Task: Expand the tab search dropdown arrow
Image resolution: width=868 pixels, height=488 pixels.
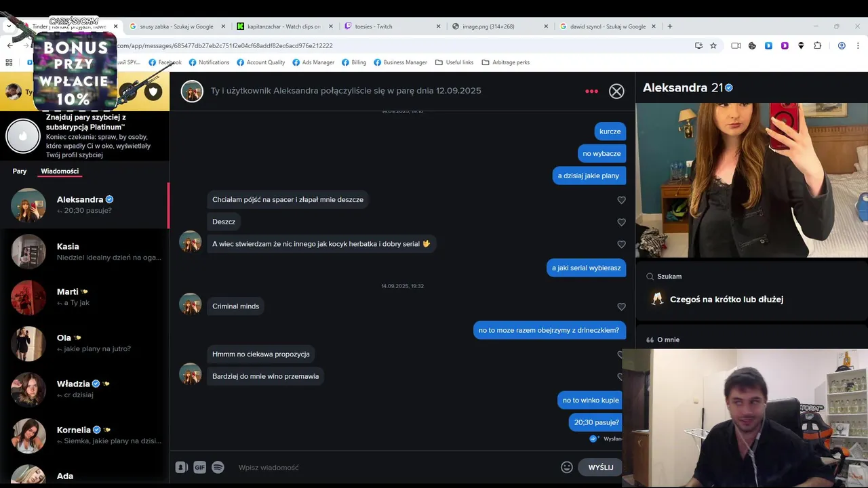Action: tap(9, 26)
